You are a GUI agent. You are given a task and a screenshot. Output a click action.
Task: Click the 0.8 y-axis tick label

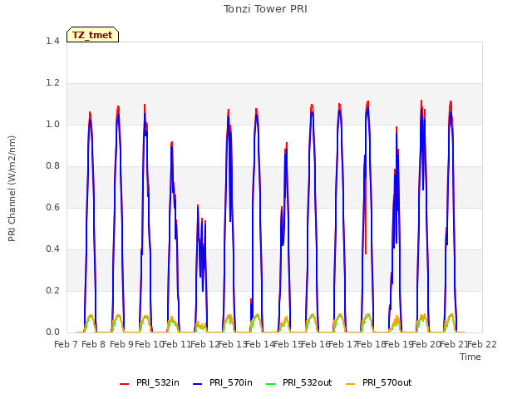[x=52, y=166]
